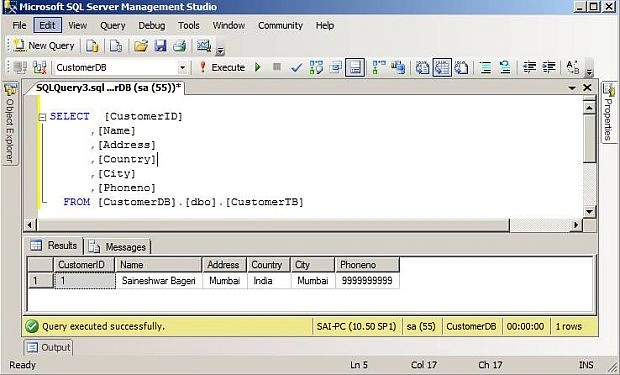620x375 pixels.
Task: Parse the query with the checkmark icon
Action: (296, 68)
